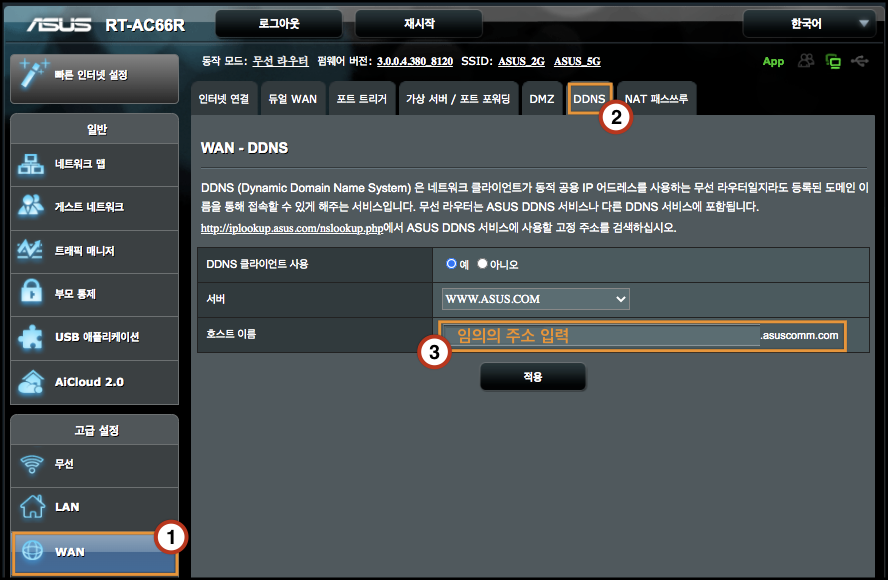Click the AiCloud 2.0 cloud icon

(31, 382)
